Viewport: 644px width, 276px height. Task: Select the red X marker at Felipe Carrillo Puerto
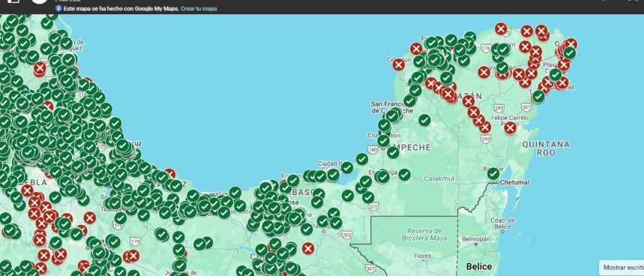click(x=510, y=128)
